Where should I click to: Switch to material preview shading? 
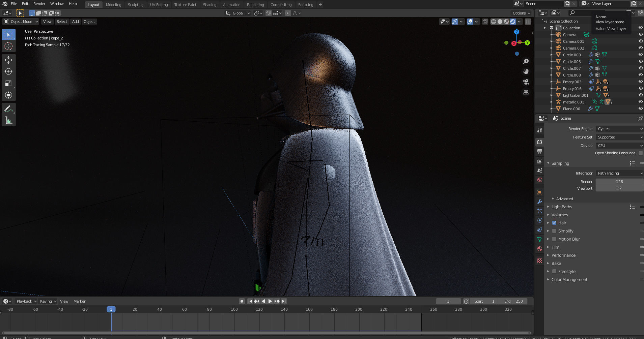click(506, 22)
